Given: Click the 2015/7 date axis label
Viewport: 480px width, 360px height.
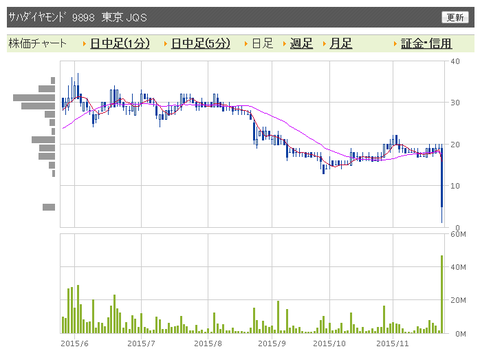Looking at the screenshot, I should tap(141, 344).
